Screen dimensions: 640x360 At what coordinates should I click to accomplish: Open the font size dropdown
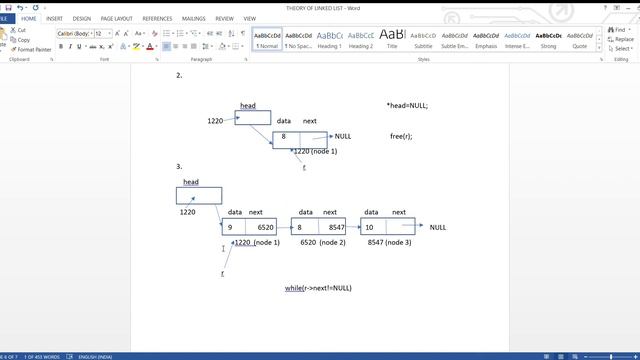[x=109, y=33]
